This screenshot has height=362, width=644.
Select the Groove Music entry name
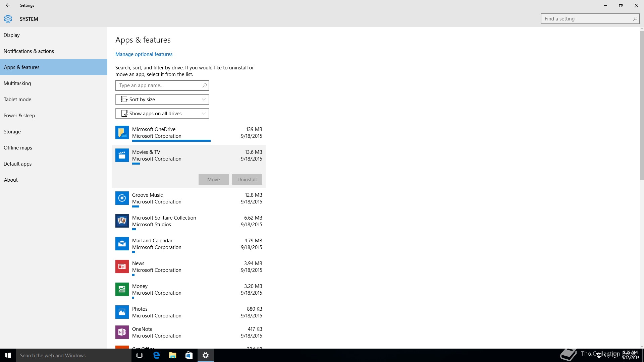pyautogui.click(x=147, y=195)
